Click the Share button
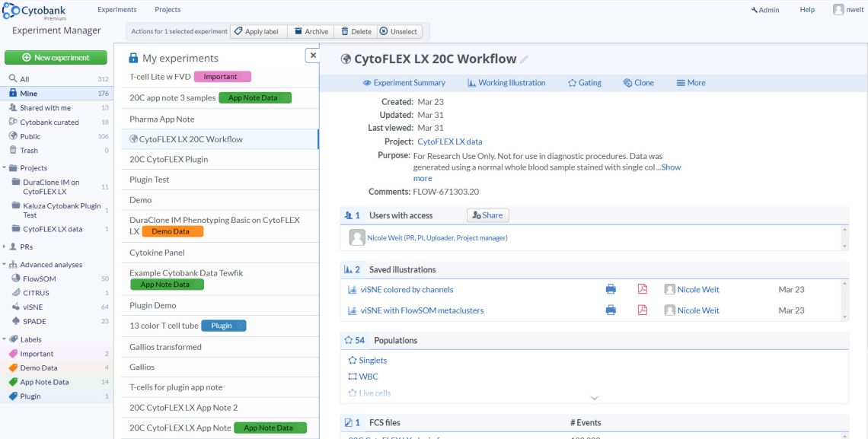The height and width of the screenshot is (439, 868). [x=488, y=215]
